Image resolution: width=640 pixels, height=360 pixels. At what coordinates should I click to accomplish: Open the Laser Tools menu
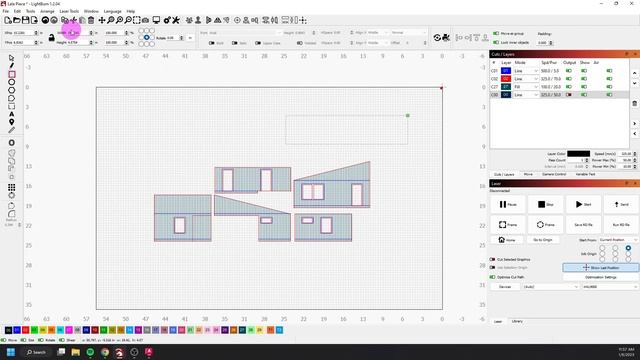click(69, 11)
